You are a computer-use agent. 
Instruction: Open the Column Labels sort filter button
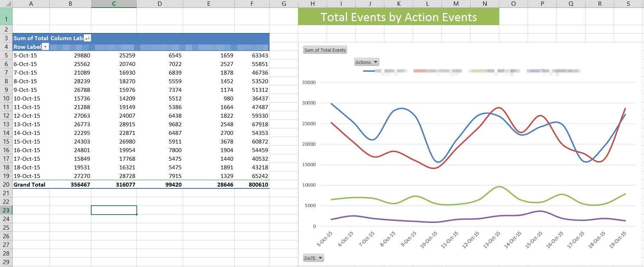pos(88,38)
